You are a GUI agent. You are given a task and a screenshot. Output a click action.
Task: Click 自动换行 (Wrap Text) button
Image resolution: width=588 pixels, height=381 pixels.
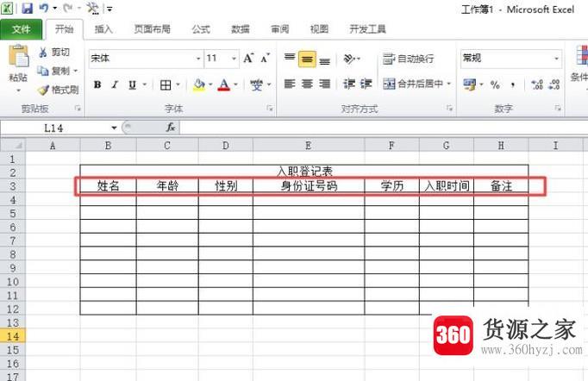pyautogui.click(x=408, y=59)
